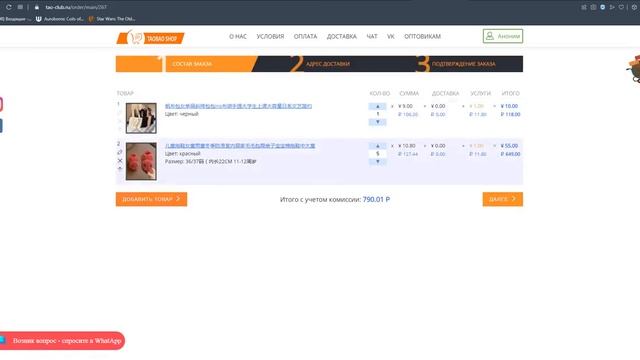Open О НАС menu item
Image resolution: width=640 pixels, height=360 pixels.
[238, 36]
